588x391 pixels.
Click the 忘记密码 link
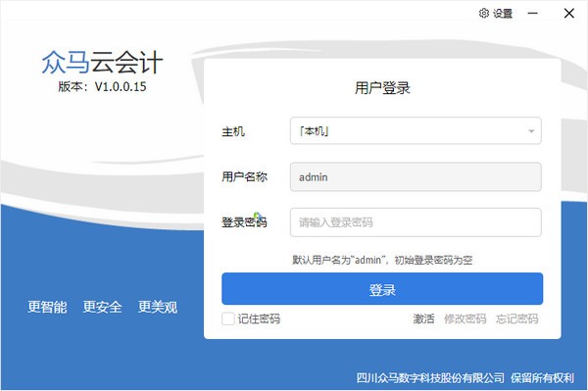516,318
